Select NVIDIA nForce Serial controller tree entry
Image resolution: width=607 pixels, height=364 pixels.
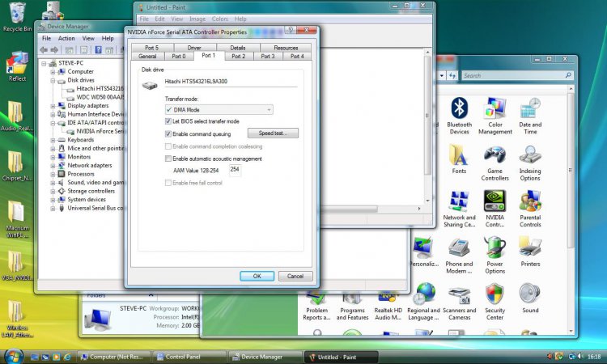pyautogui.click(x=96, y=132)
